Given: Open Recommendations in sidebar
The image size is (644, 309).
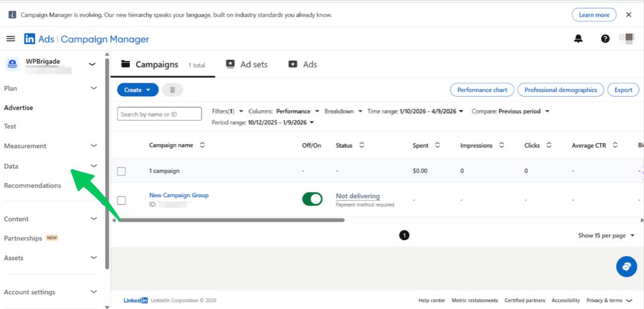Looking at the screenshot, I should coord(33,185).
